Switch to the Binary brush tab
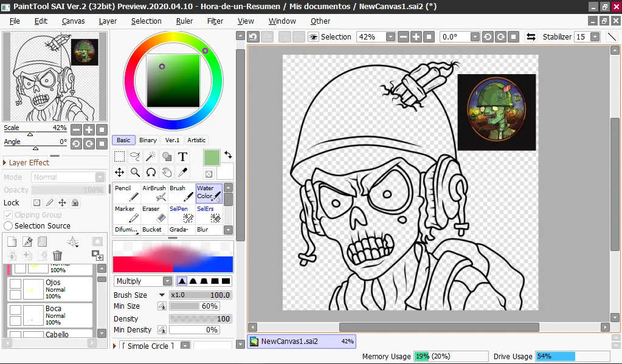This screenshot has height=364, width=622. point(148,140)
